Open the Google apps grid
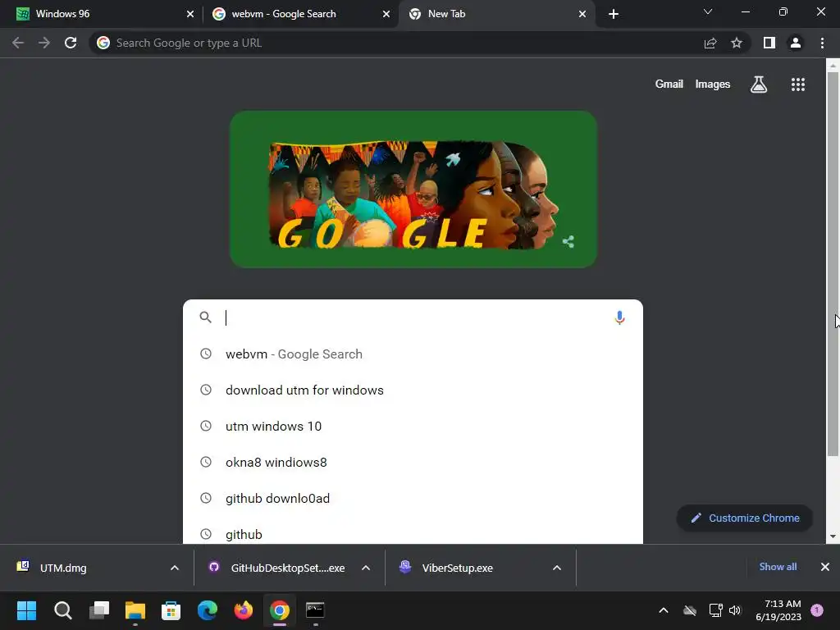840x630 pixels. 798,84
